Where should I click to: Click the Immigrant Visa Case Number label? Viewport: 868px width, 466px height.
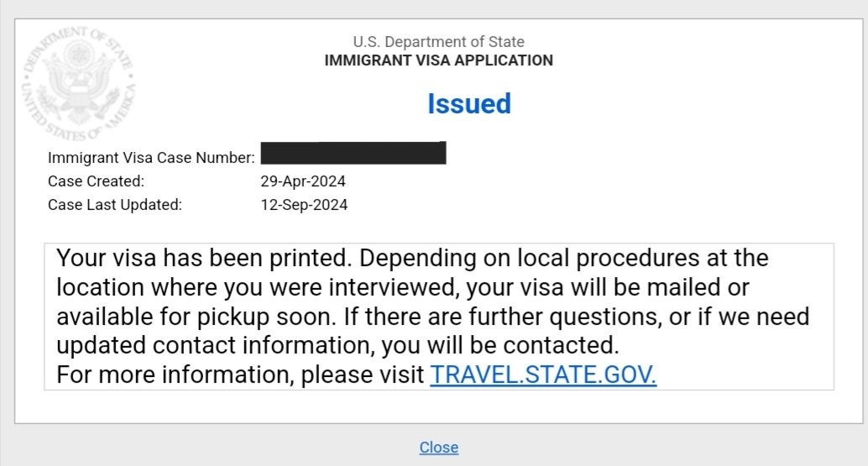click(x=151, y=158)
